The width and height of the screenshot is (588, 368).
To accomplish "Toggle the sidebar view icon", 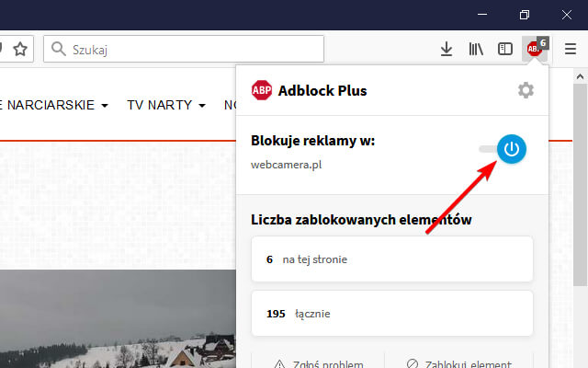I will click(x=505, y=49).
